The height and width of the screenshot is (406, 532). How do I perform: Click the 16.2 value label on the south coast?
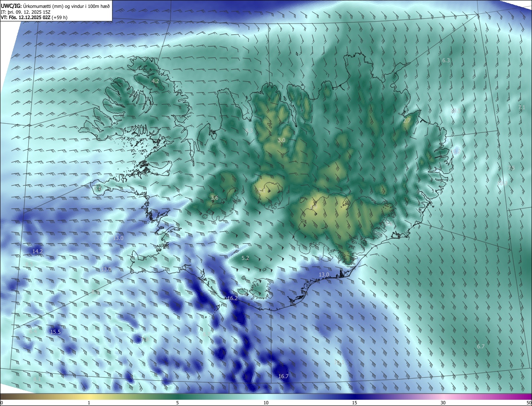(x=233, y=298)
